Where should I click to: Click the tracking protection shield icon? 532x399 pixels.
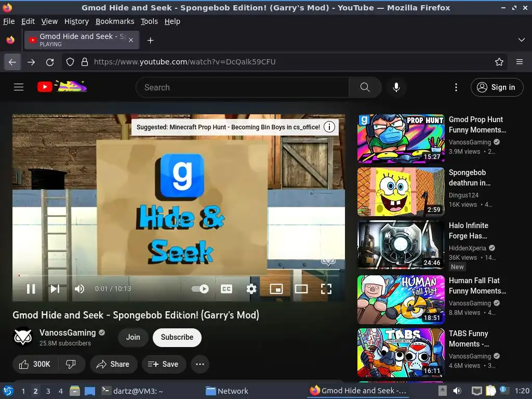(70, 62)
